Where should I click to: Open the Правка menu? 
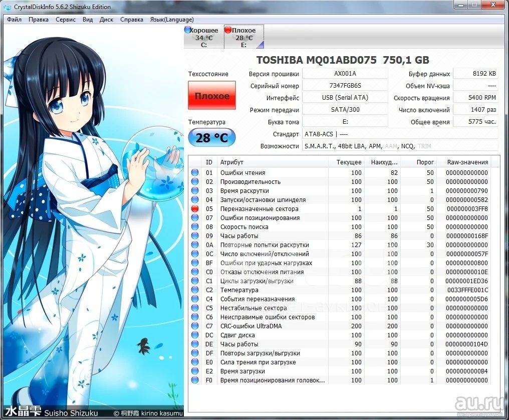(x=39, y=20)
